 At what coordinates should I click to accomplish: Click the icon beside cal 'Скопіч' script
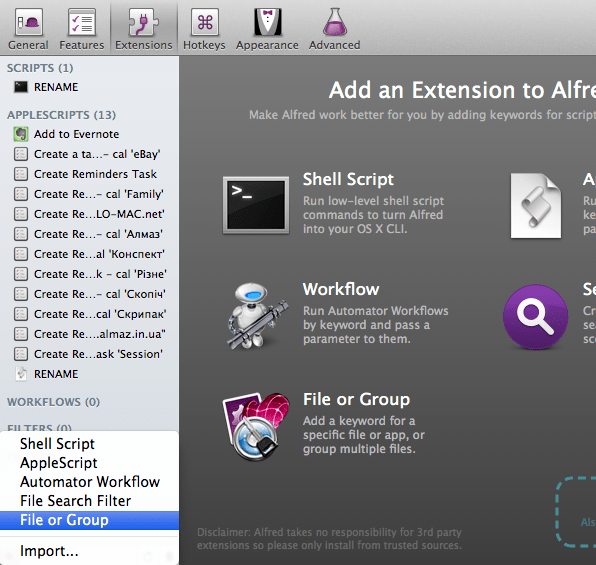(x=21, y=294)
